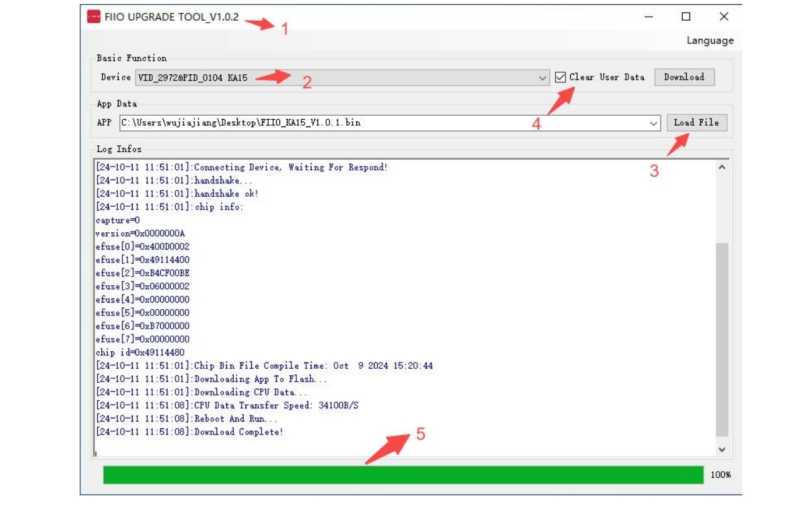This screenshot has height=506, width=812.
Task: Click the chip id=0x49114480 log line
Action: point(140,353)
